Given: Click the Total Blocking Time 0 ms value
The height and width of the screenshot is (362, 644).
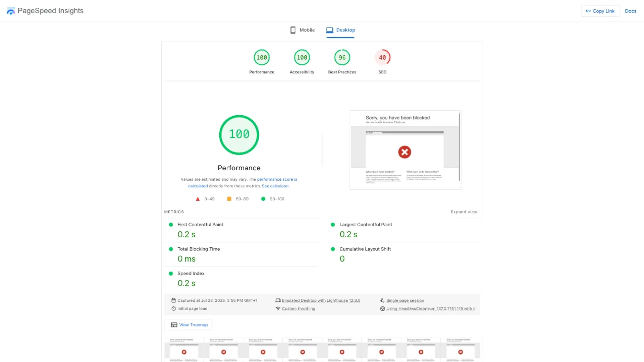Looking at the screenshot, I should click(186, 259).
